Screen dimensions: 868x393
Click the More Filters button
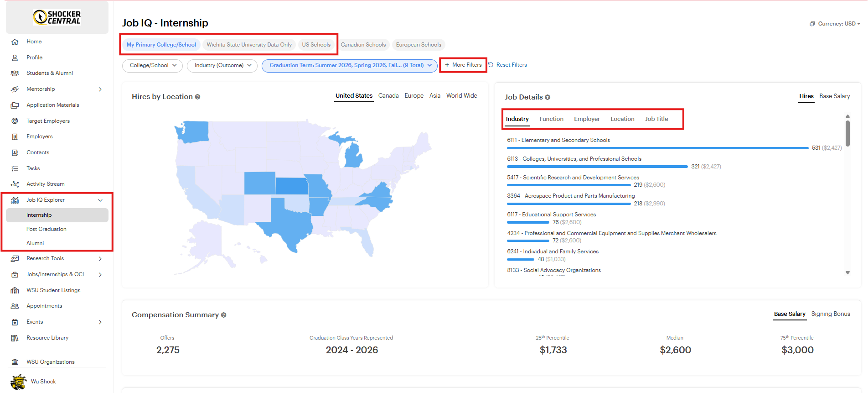(463, 65)
